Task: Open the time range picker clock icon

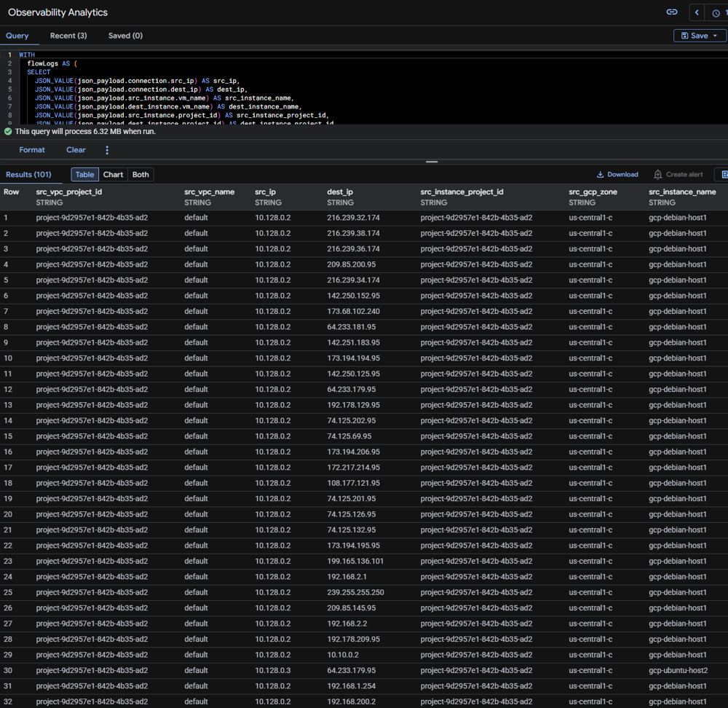Action: click(x=716, y=12)
